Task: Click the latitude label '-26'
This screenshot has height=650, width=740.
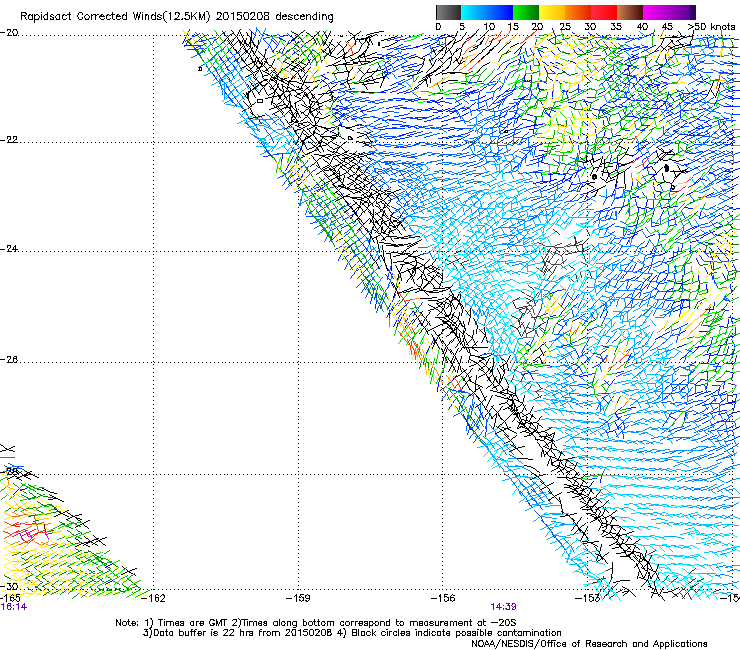Action: (x=9, y=360)
